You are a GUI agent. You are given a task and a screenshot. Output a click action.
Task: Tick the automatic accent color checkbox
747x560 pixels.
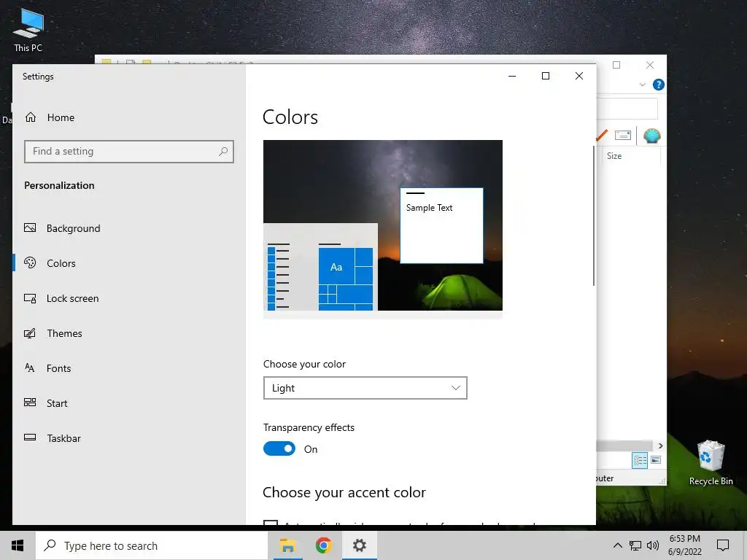(x=271, y=522)
